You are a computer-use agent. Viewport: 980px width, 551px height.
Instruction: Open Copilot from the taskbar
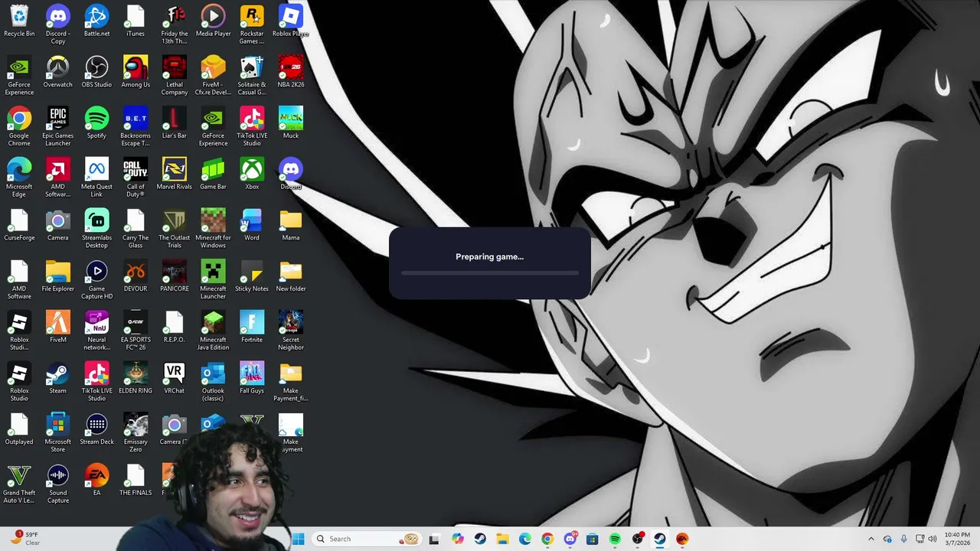(x=458, y=539)
